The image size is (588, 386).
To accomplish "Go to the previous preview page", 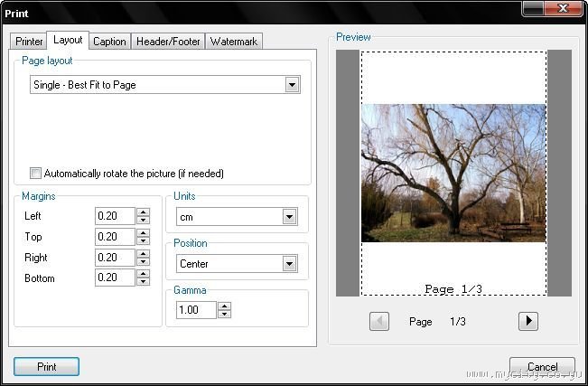I will click(379, 321).
